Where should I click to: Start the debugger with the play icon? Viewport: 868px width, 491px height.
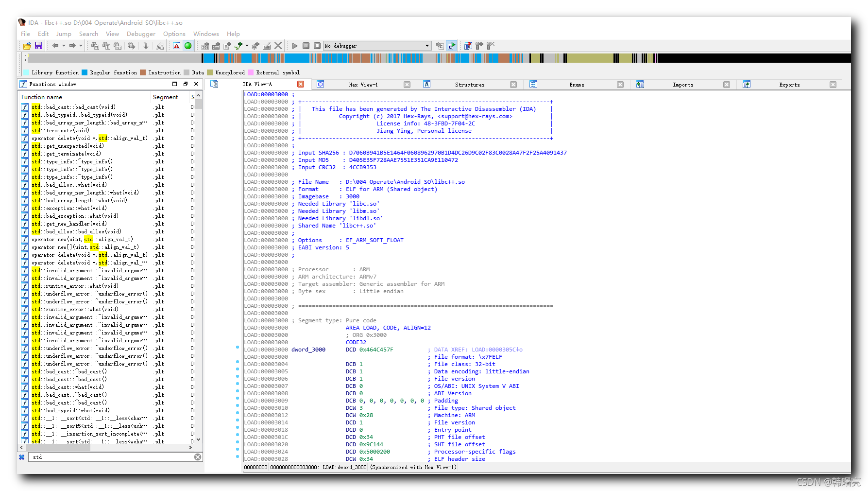pyautogui.click(x=295, y=45)
